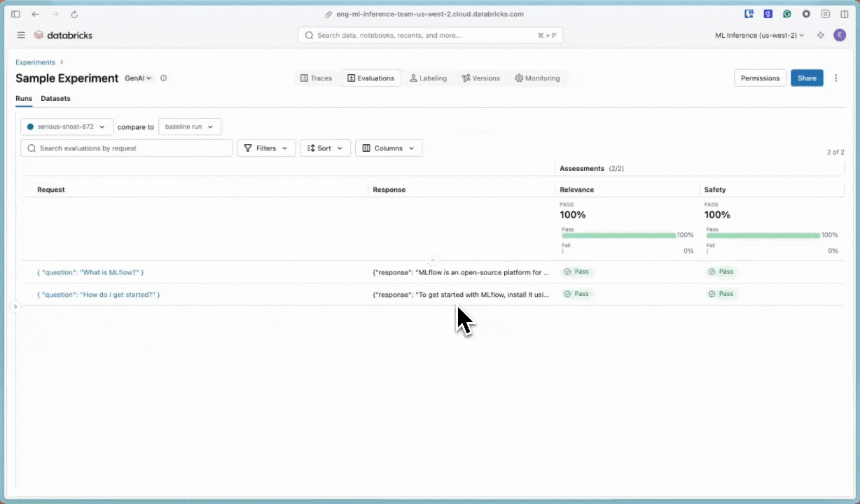Screen dimensions: 860x504
Task: Toggle the browser sidebar panel icon
Action: click(x=15, y=14)
